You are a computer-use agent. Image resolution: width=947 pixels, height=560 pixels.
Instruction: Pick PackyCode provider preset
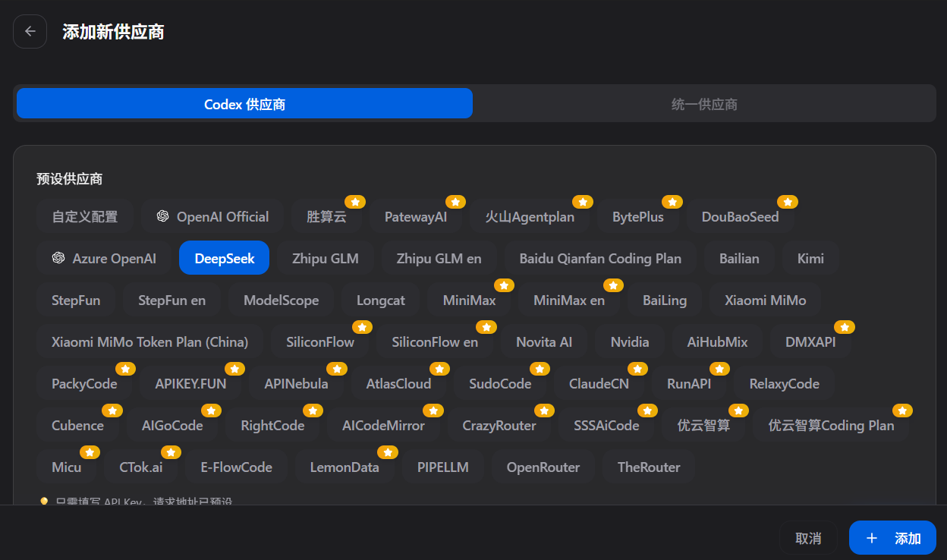[84, 383]
